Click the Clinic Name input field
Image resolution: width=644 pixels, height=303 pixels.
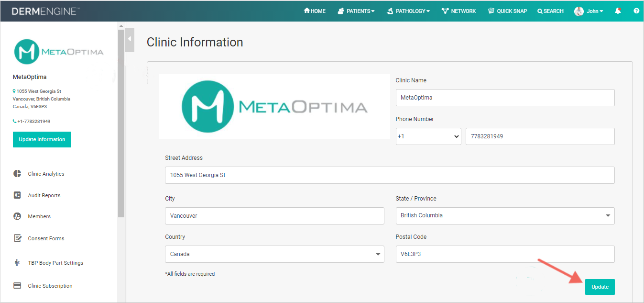(505, 98)
